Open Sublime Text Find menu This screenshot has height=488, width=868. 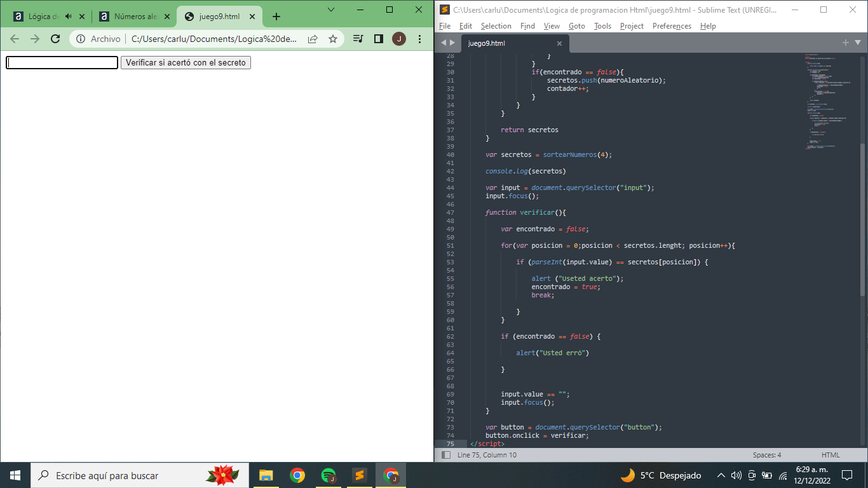(527, 26)
